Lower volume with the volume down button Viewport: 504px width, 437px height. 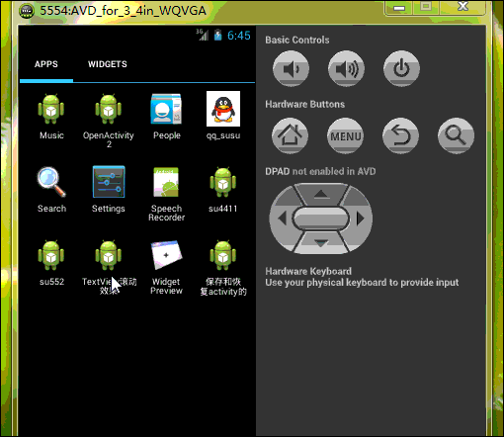click(x=291, y=69)
